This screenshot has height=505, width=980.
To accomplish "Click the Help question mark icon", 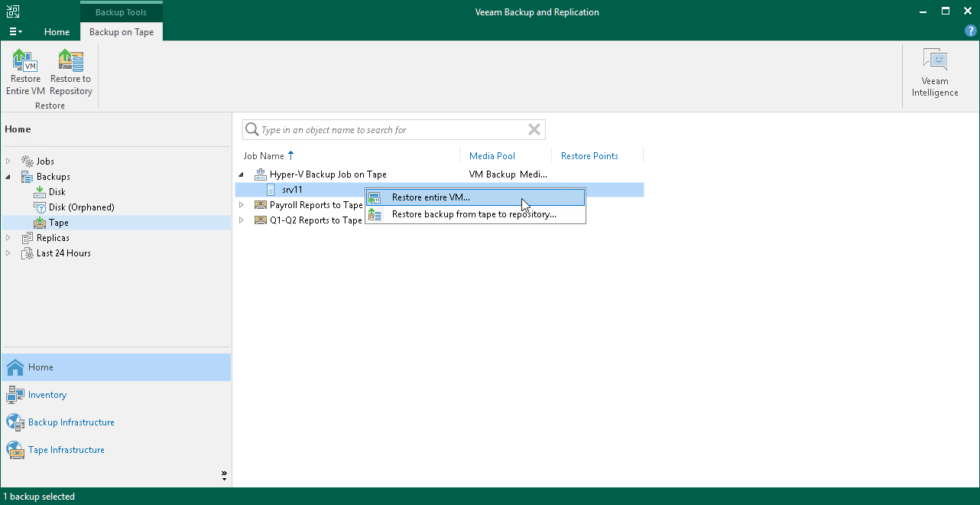I will click(x=971, y=31).
